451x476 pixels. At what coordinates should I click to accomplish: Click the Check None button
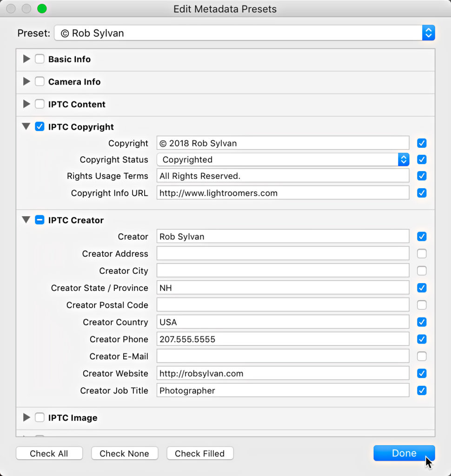tap(125, 453)
